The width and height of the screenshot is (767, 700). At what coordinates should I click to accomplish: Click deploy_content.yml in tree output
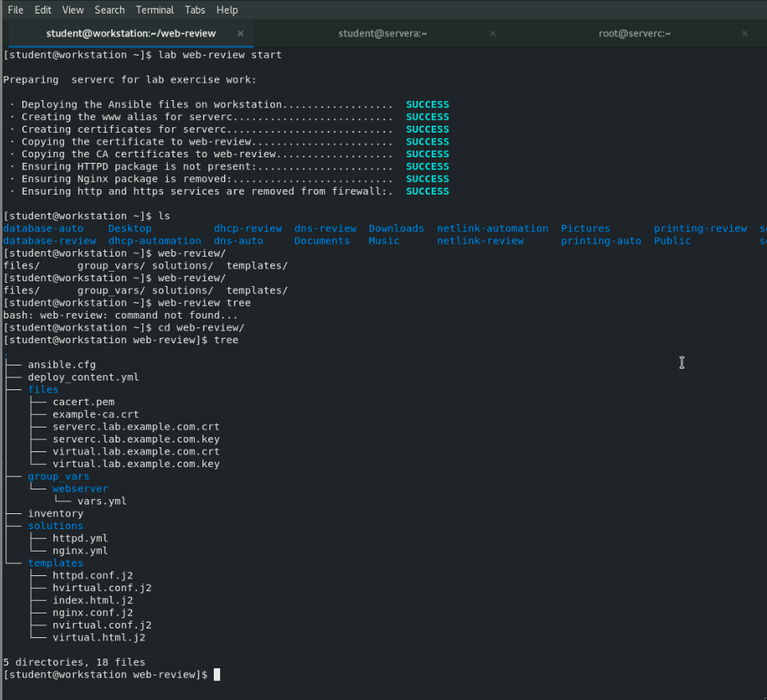click(83, 377)
